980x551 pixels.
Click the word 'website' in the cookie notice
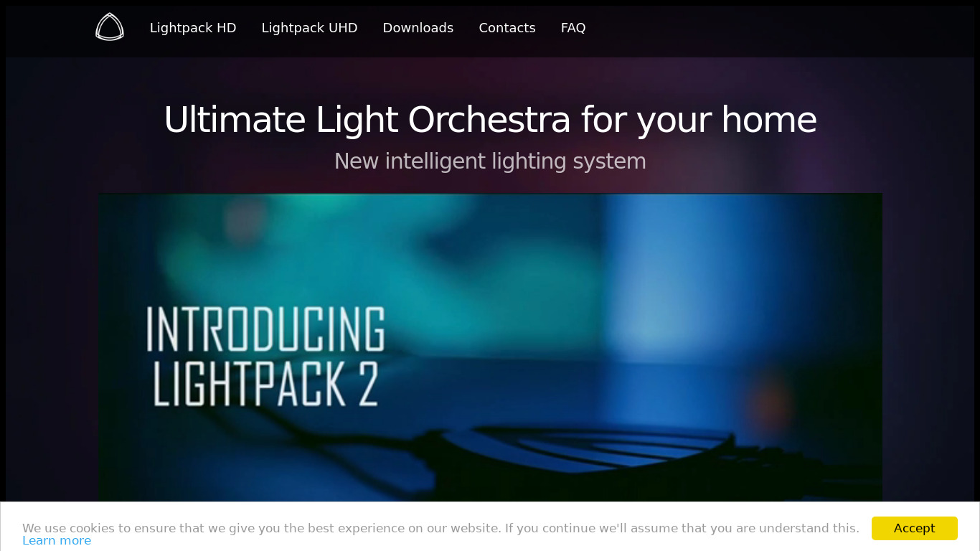point(471,528)
